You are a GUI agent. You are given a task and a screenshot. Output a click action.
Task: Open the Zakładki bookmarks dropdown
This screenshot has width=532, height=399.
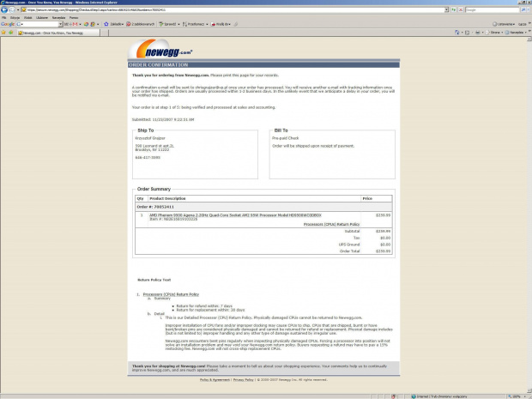117,24
